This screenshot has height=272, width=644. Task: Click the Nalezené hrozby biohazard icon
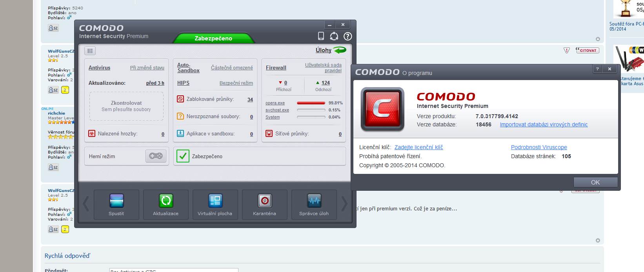coord(92,133)
